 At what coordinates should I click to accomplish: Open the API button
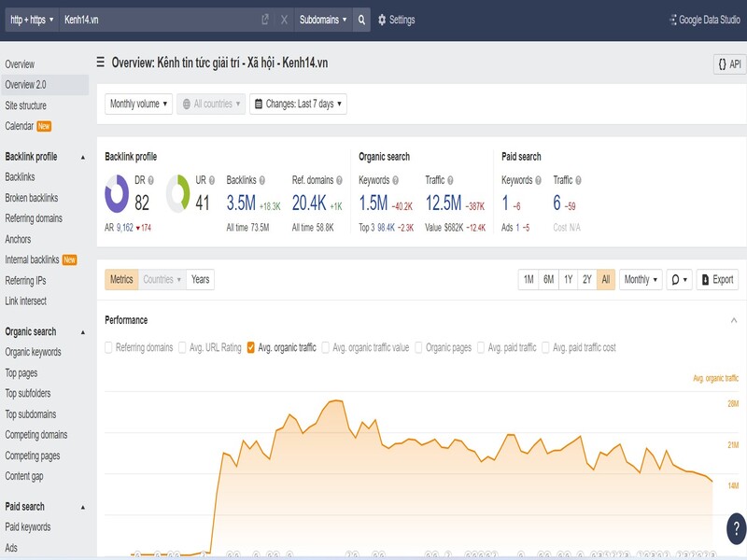730,64
